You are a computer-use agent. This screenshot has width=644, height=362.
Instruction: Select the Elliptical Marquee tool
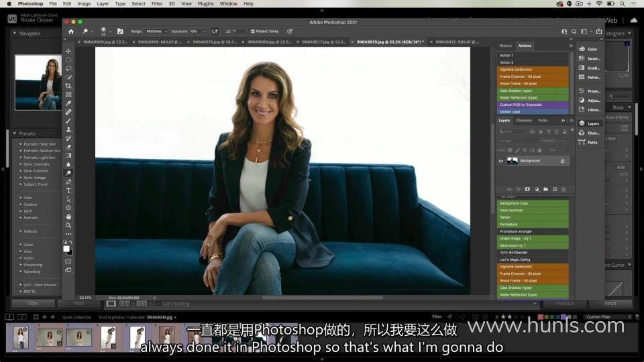[x=68, y=60]
